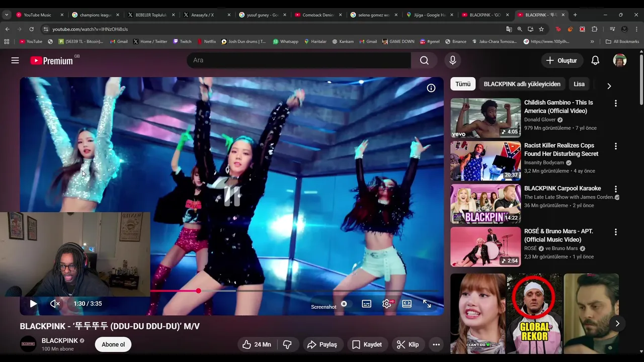Enter fullscreen mode
This screenshot has height=362, width=644.
(x=427, y=304)
